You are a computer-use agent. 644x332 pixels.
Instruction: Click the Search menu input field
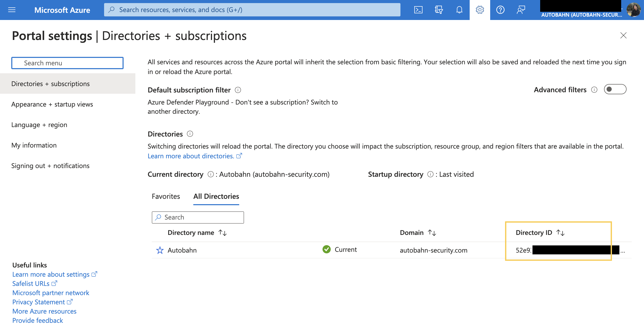coord(67,63)
